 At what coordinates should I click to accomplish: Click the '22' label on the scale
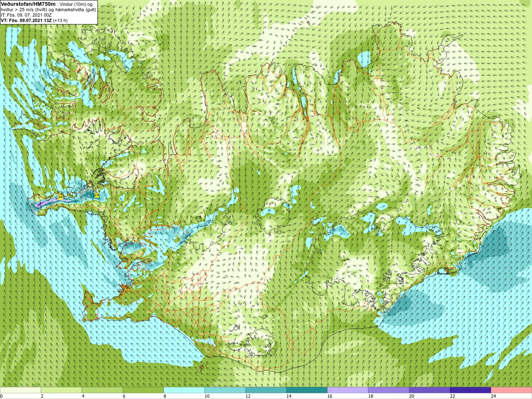pyautogui.click(x=452, y=396)
